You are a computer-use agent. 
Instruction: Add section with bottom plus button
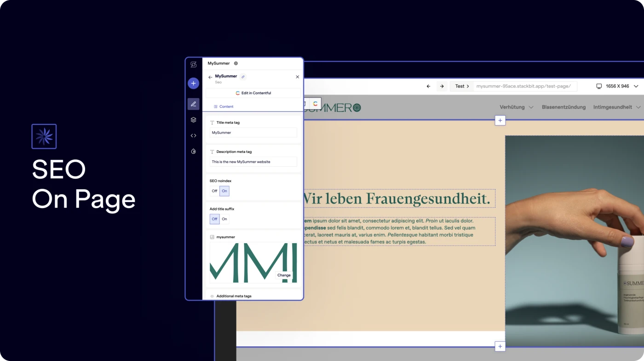pyautogui.click(x=500, y=346)
